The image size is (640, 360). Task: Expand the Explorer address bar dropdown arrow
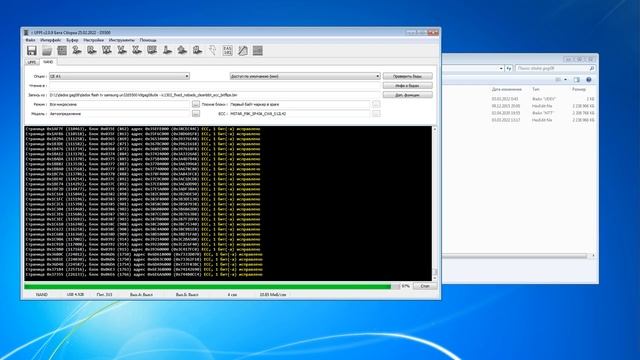click(501, 69)
